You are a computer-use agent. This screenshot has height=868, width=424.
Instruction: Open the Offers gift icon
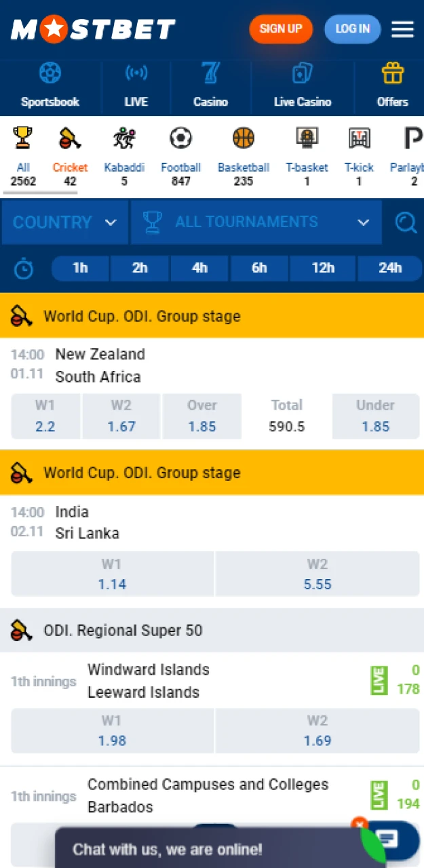tap(392, 73)
